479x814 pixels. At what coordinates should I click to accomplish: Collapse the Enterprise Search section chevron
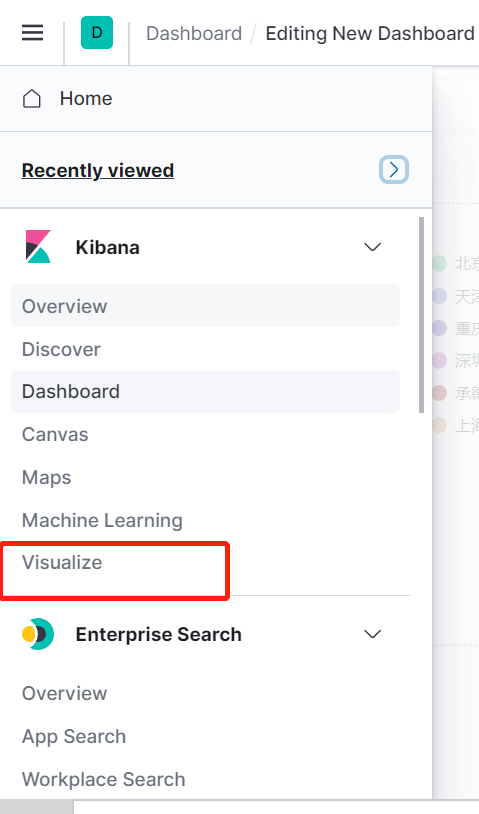click(x=373, y=634)
